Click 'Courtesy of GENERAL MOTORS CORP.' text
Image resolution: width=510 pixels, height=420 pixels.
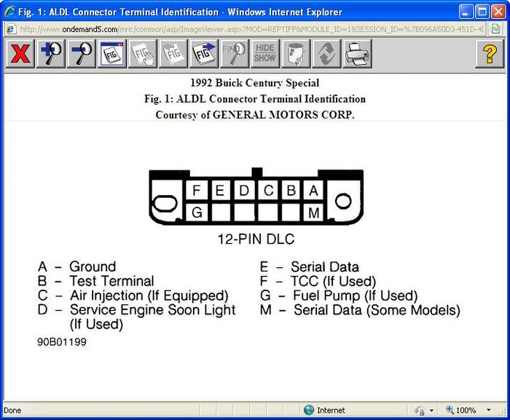255,114
